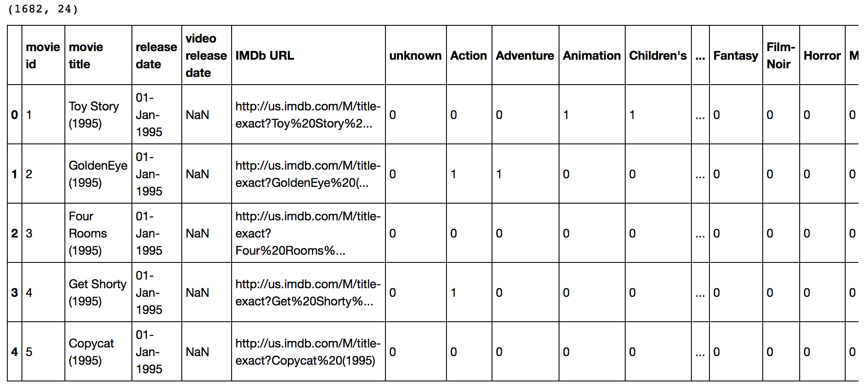Click the 'video release date' column header
The width and height of the screenshot is (868, 390).
[206, 55]
